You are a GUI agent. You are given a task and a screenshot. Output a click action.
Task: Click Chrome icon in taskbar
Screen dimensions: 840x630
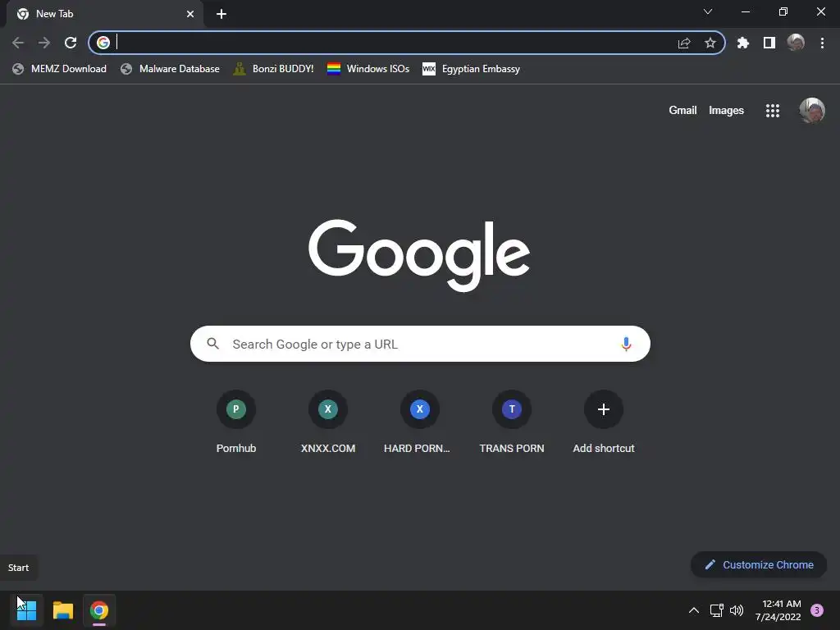pyautogui.click(x=99, y=610)
